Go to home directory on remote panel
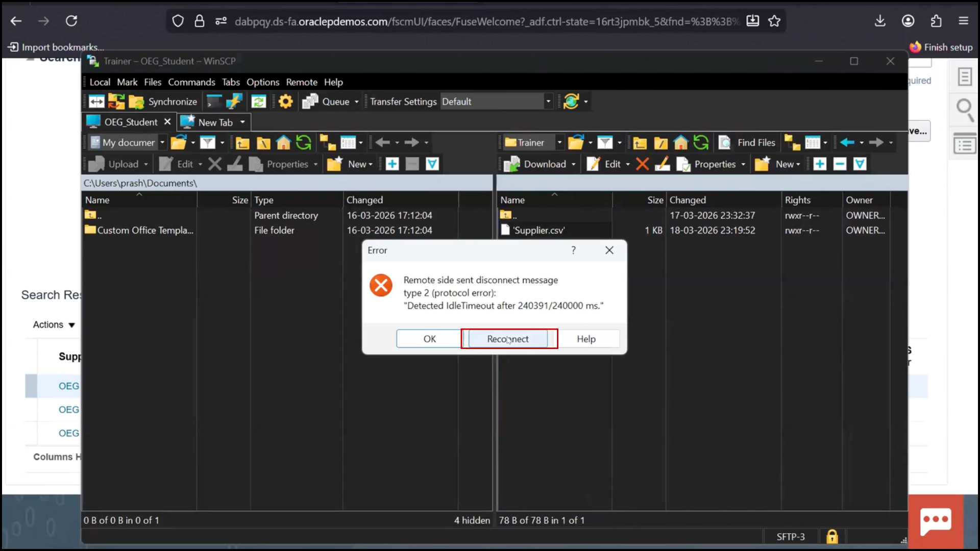This screenshot has width=980, height=551. [x=681, y=142]
